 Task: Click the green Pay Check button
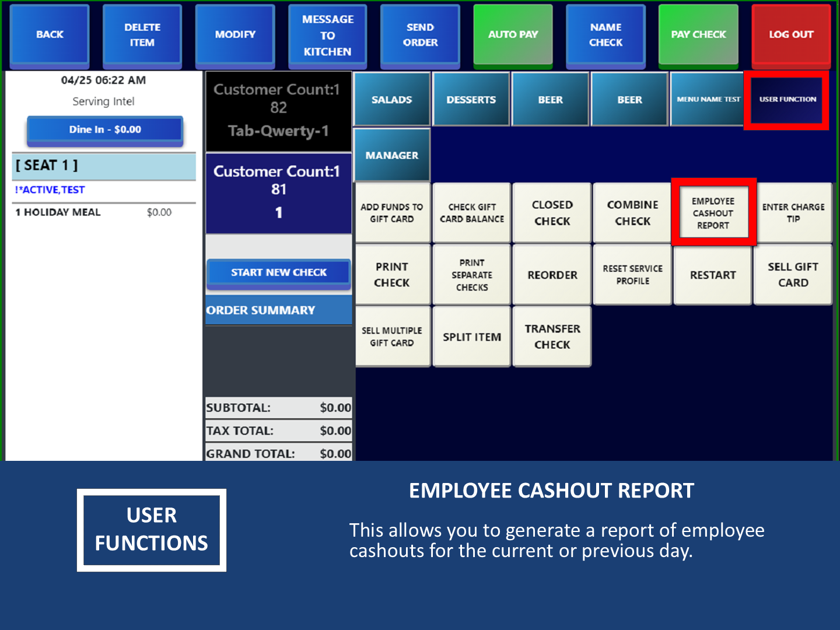click(698, 35)
